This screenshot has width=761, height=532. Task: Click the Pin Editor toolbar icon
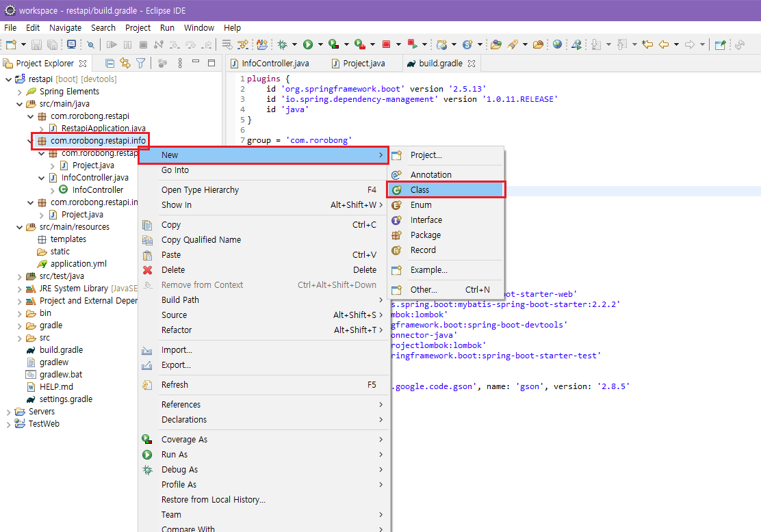coord(721,44)
